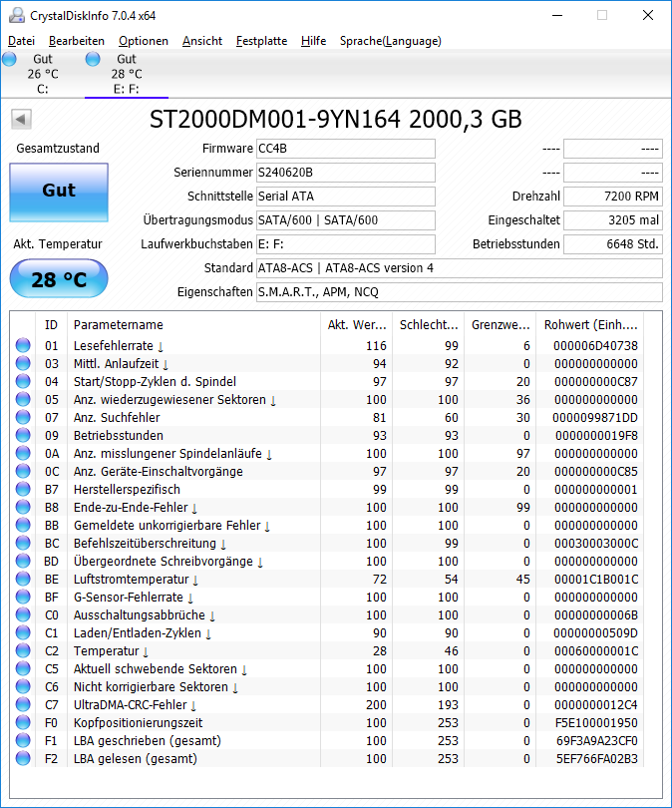Click the Schlecht... column header
The width and height of the screenshot is (672, 808).
pyautogui.click(x=429, y=325)
